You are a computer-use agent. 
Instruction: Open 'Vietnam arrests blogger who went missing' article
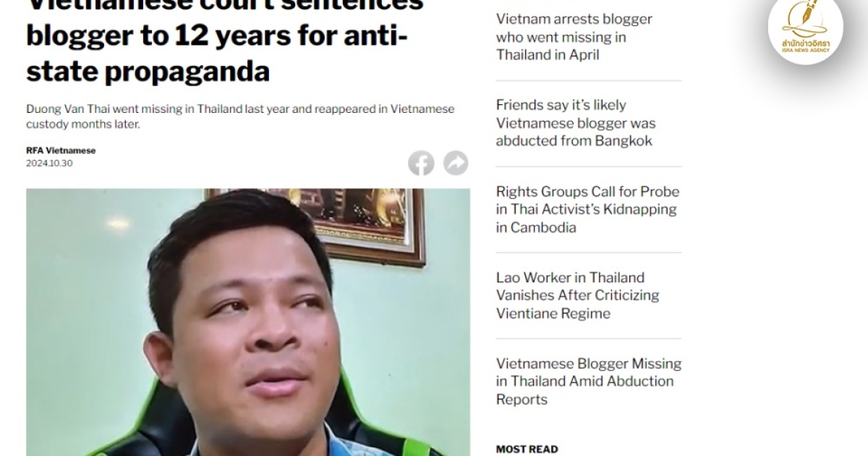tap(574, 37)
